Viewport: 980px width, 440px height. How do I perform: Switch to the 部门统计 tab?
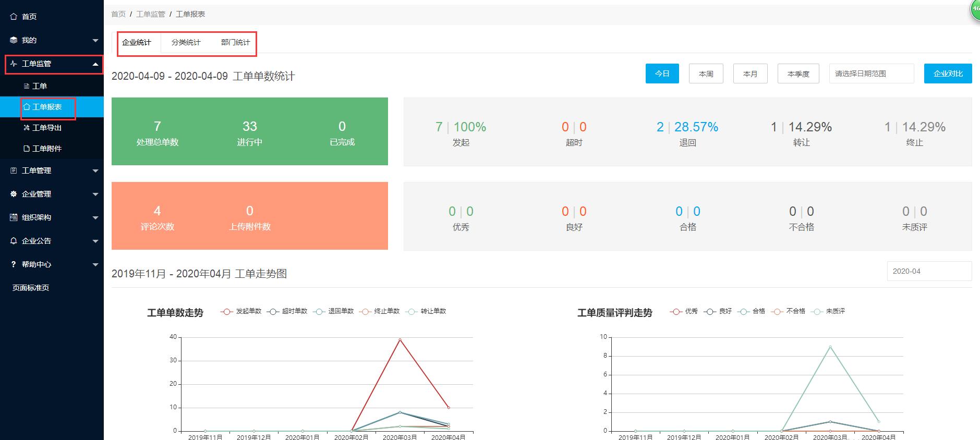point(235,42)
